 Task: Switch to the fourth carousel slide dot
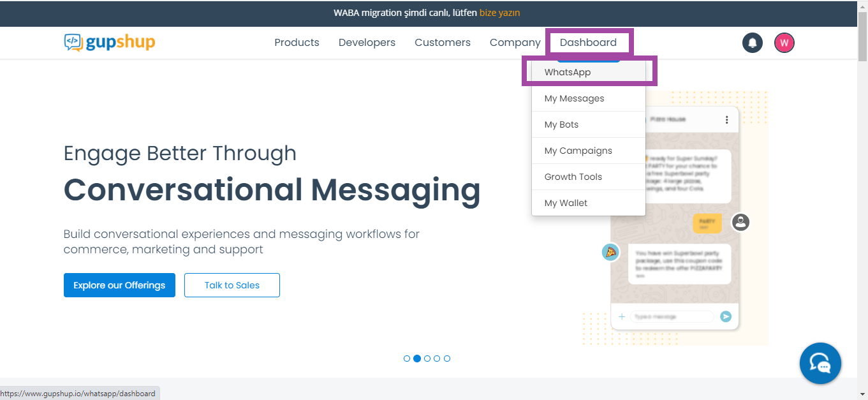pyautogui.click(x=437, y=359)
